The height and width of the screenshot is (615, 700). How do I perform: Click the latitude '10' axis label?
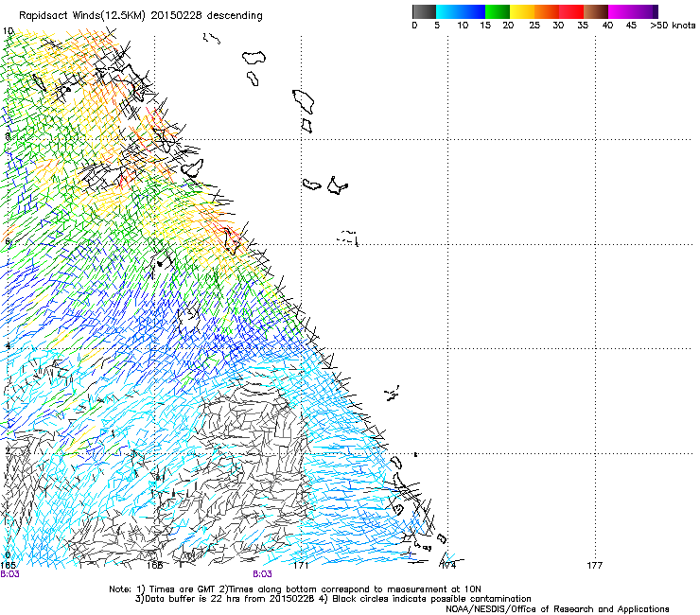8,31
